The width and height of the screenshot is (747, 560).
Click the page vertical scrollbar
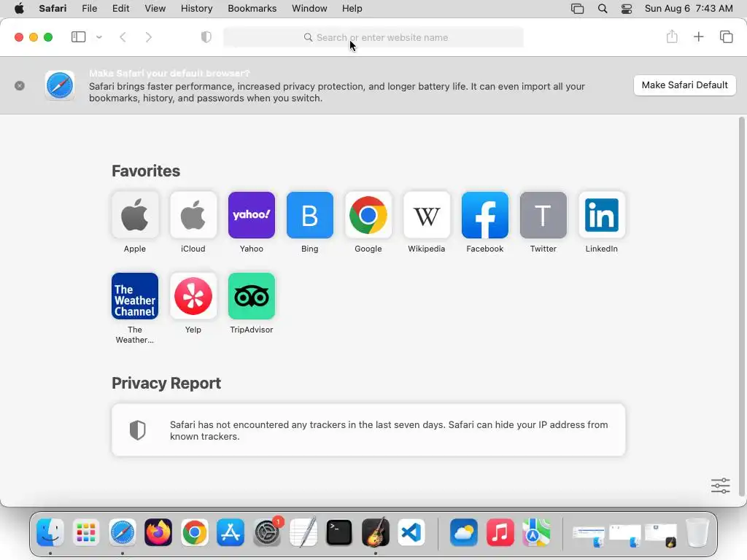click(x=741, y=307)
